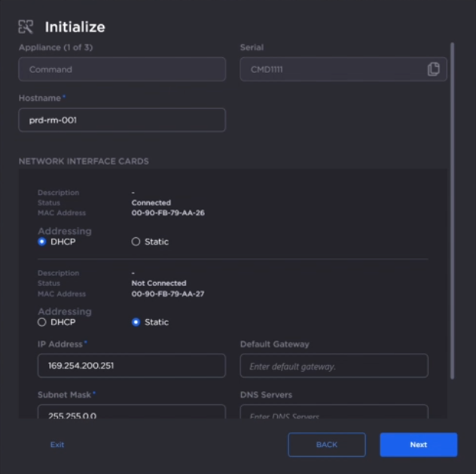Click the Default Gateway input field
This screenshot has height=474, width=476.
[x=334, y=366]
